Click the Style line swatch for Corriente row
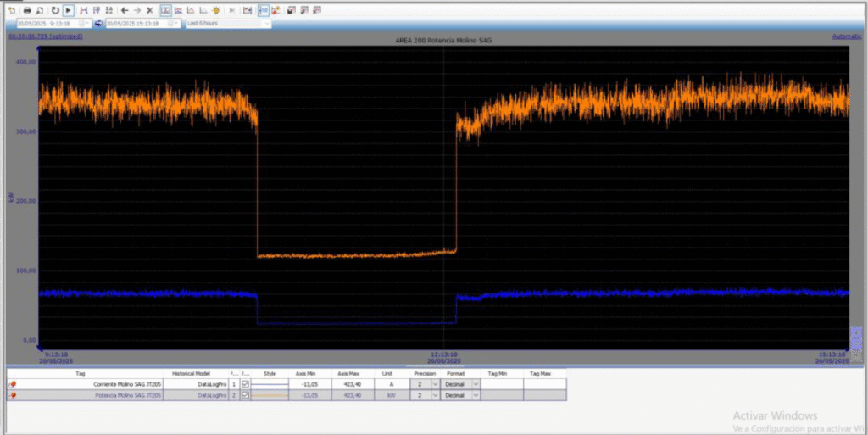This screenshot has width=868, height=435. coord(270,384)
